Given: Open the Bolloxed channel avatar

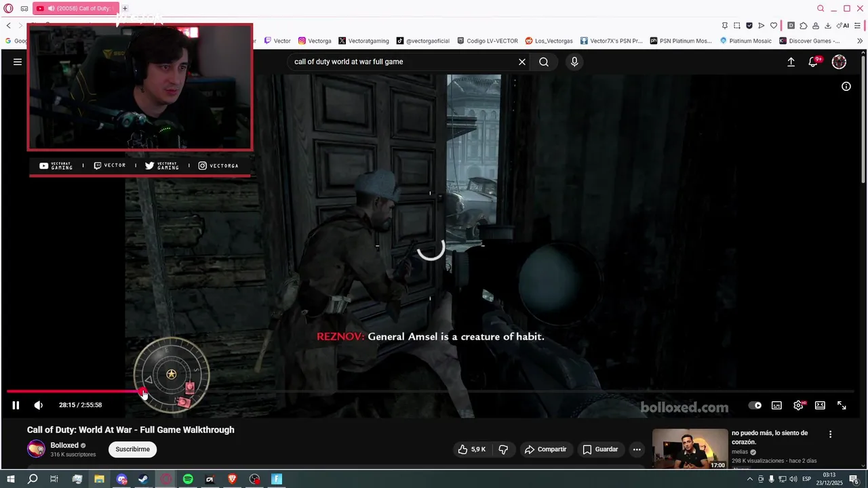Looking at the screenshot, I should click(36, 449).
